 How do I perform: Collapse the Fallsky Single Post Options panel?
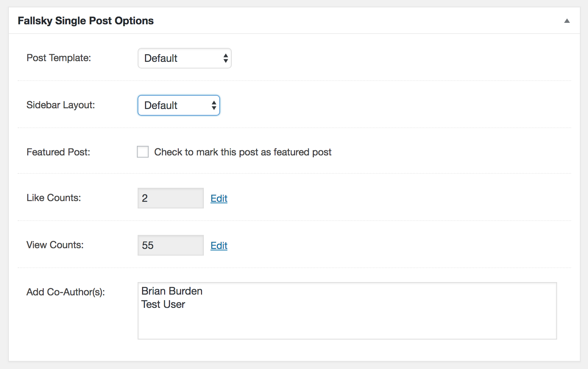(567, 21)
